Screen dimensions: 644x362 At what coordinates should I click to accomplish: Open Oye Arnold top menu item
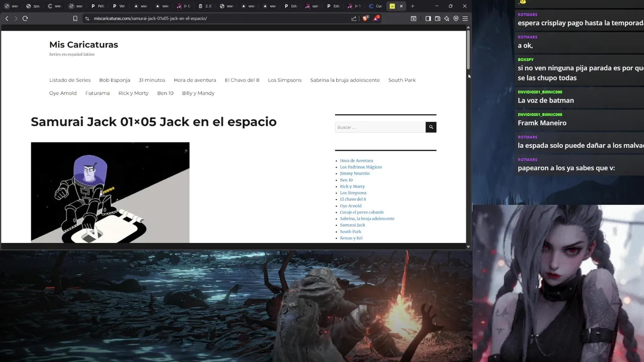(63, 93)
